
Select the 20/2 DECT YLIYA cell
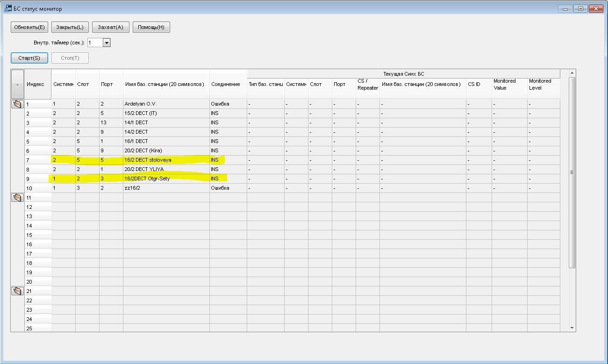[166, 169]
